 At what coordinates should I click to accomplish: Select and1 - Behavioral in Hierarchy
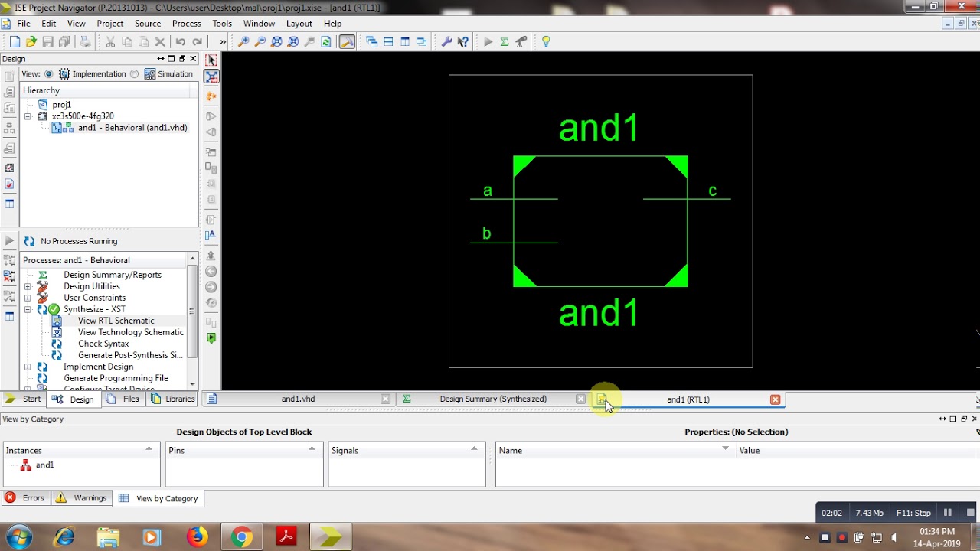click(132, 128)
